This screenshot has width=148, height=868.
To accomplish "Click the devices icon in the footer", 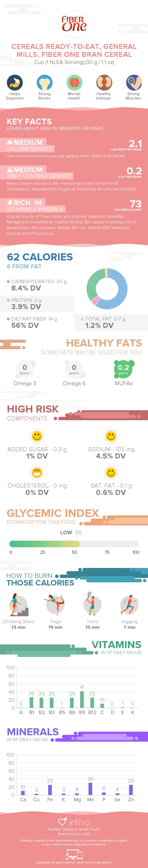I will pos(74,855).
